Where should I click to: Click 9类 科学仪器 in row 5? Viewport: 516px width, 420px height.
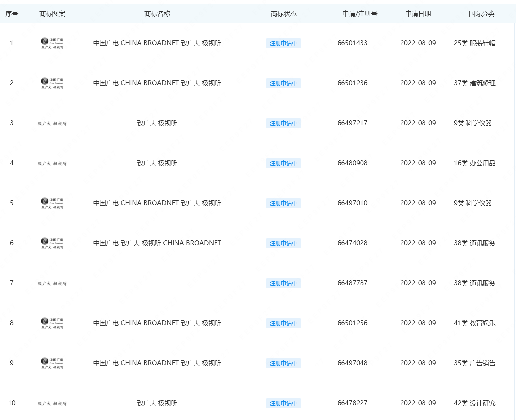point(473,203)
